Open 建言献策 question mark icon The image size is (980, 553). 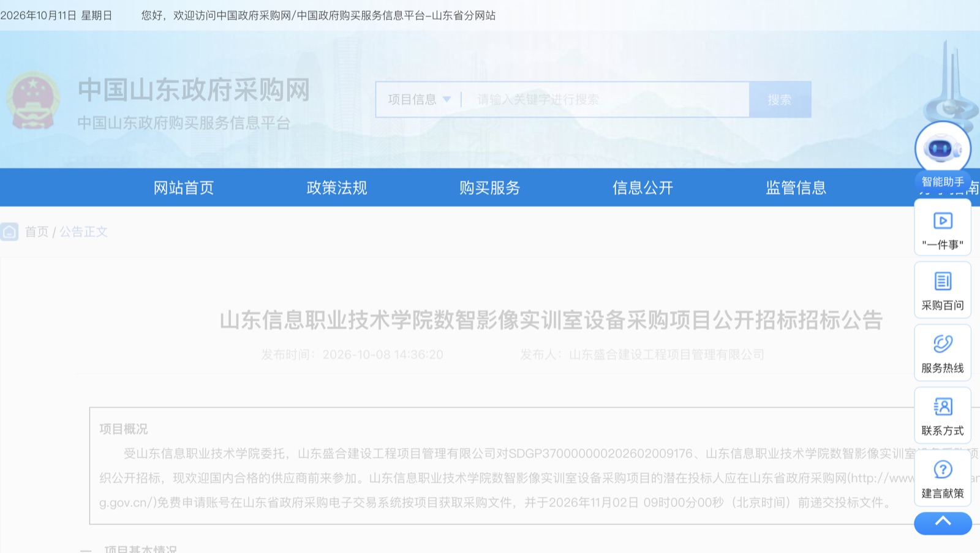(x=943, y=478)
